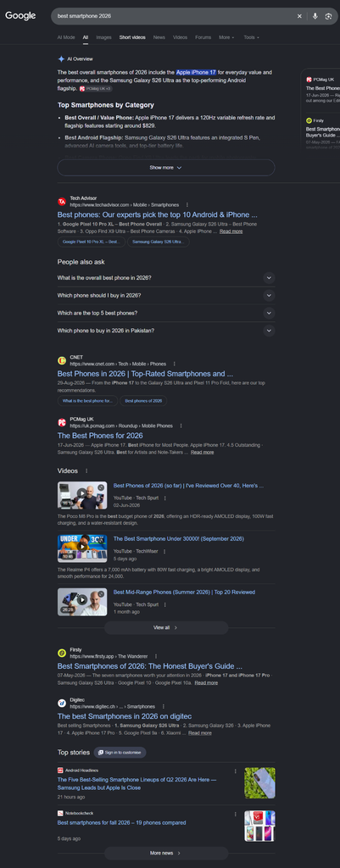
Task: Click the 'Samsung Galaxy S26 Ultra' sitelink chip
Action: coord(158,242)
